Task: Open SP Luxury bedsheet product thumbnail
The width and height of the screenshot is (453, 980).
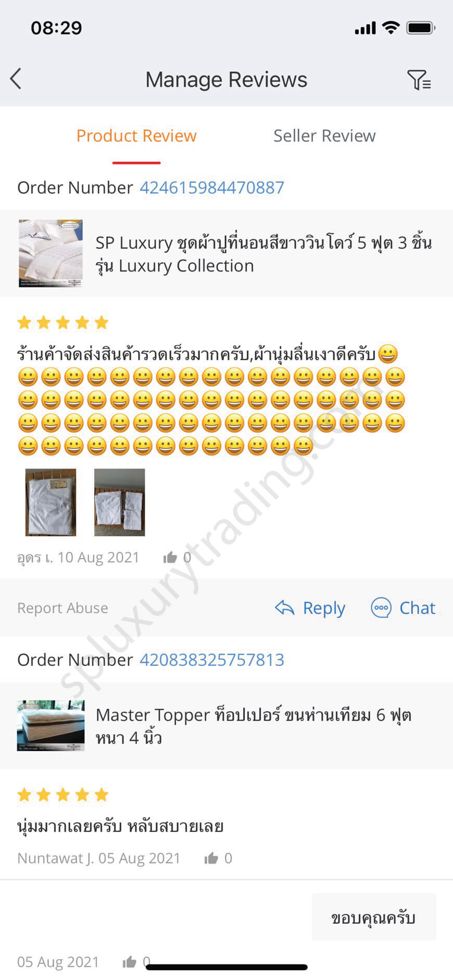Action: coord(51,253)
